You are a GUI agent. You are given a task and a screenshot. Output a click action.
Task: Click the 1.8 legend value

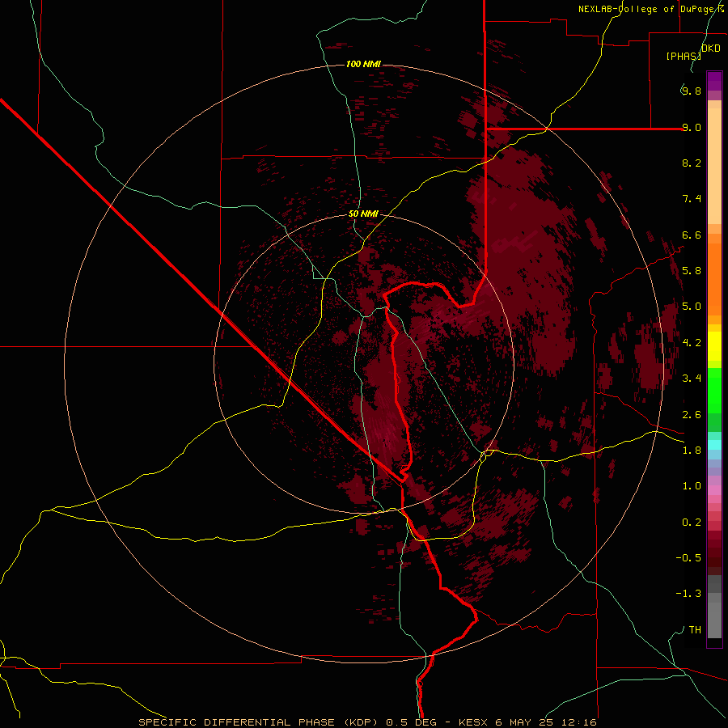[692, 451]
